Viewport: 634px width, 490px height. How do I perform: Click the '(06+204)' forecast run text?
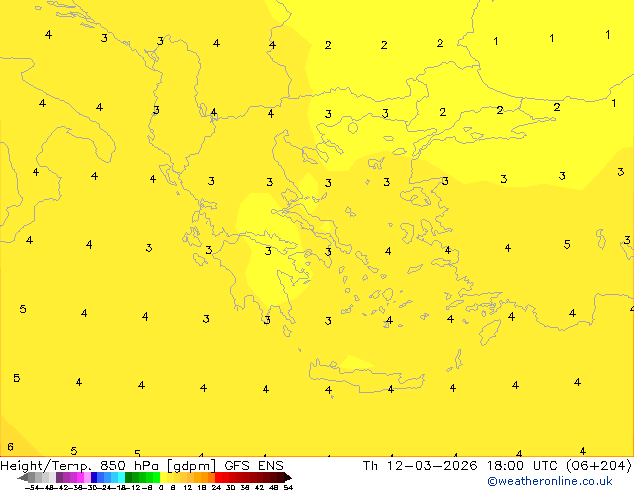click(598, 466)
